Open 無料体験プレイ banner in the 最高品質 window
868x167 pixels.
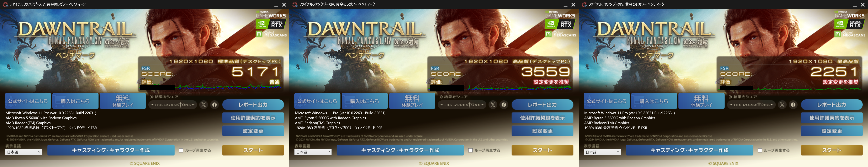(x=702, y=101)
